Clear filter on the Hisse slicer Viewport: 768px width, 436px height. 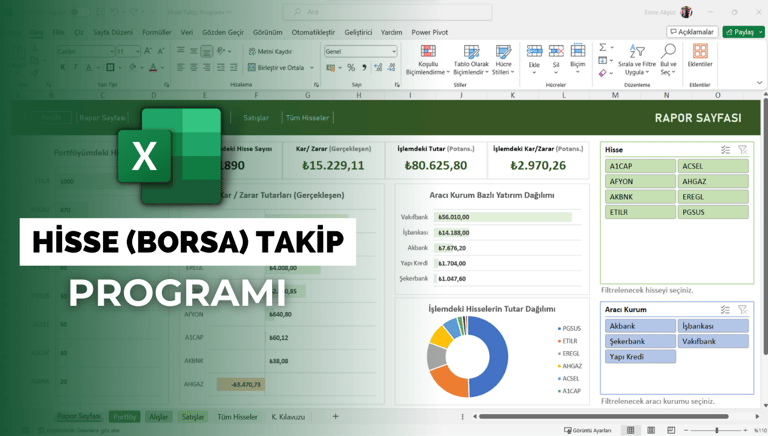pos(743,149)
